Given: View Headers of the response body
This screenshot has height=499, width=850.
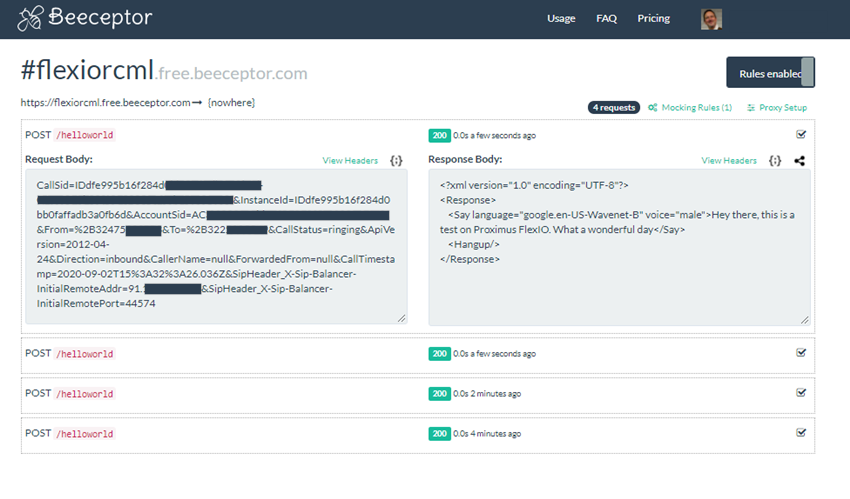Looking at the screenshot, I should pos(729,160).
